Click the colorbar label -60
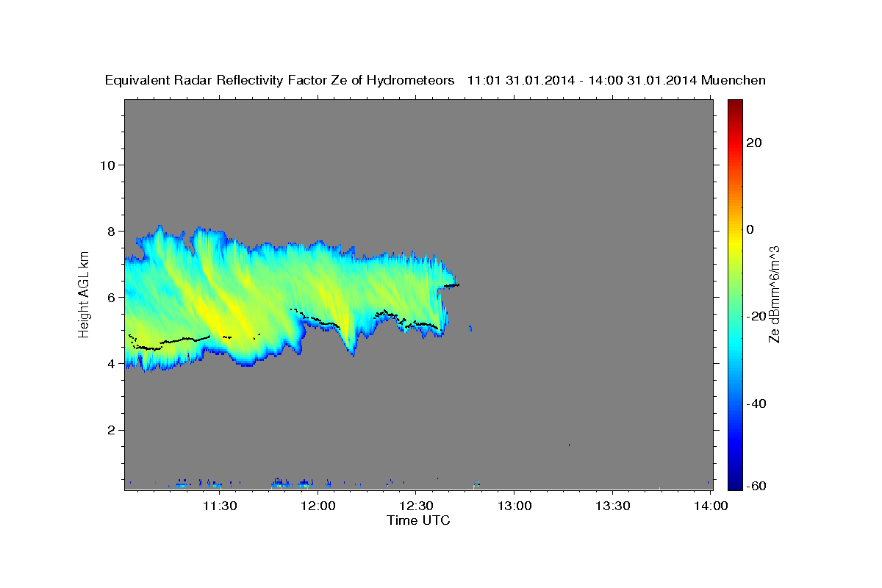882x588 pixels. [755, 486]
